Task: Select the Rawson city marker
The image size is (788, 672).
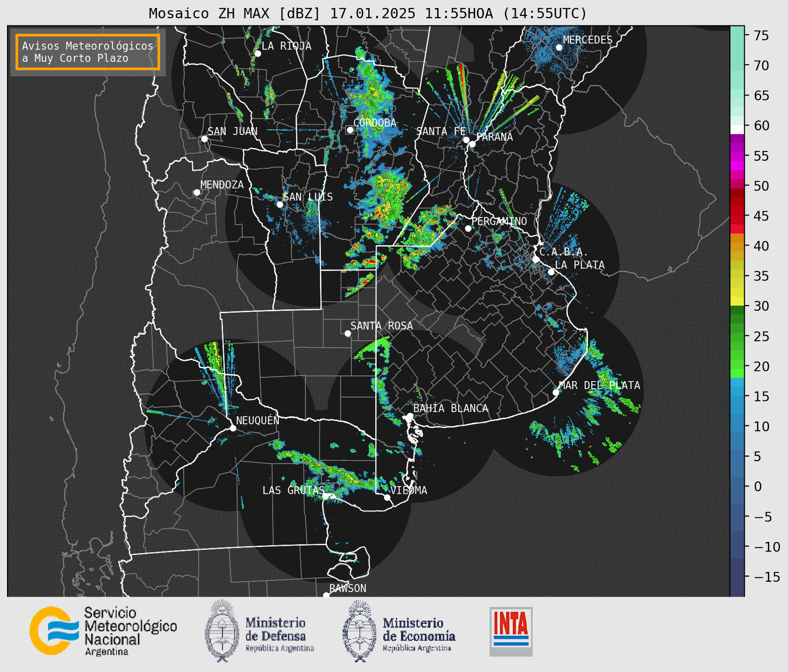Action: tap(326, 595)
